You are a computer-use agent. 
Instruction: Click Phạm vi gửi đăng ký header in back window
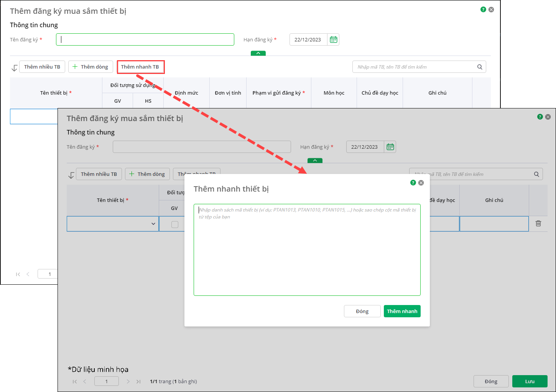(279, 93)
